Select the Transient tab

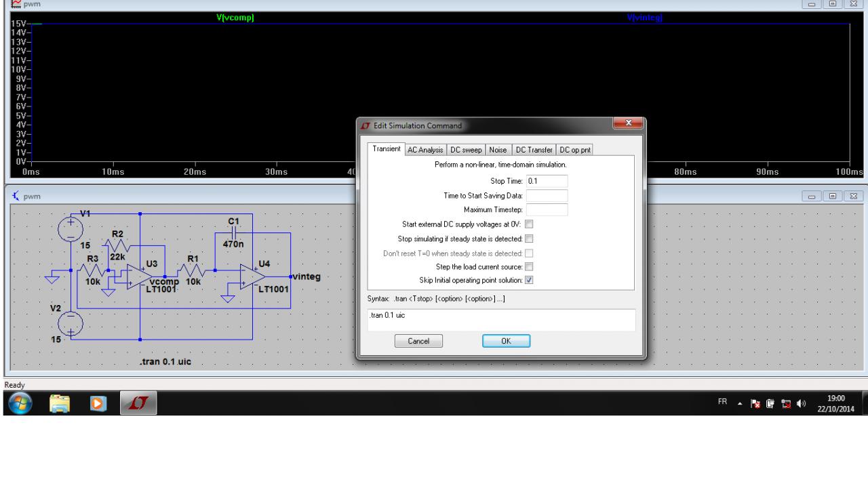386,149
